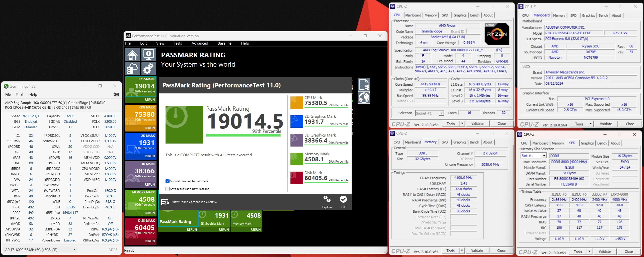Switch to Bench tab in CPU-Z CPU window
644x257 pixels.
tap(475, 15)
